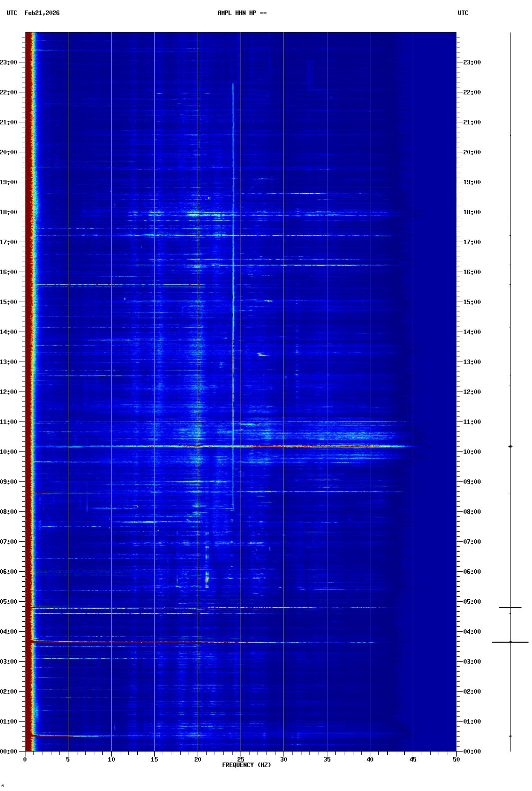Click the 5 tick label on frequency axis
The width and height of the screenshot is (532, 791).
point(68,760)
